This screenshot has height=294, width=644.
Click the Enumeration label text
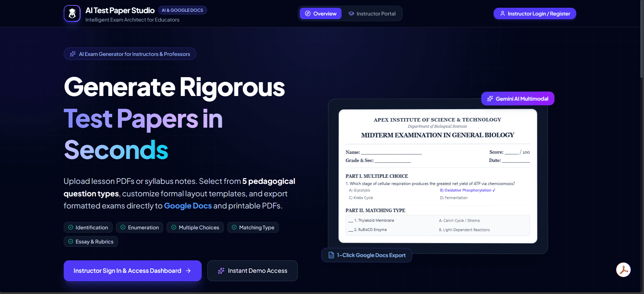[143, 228]
